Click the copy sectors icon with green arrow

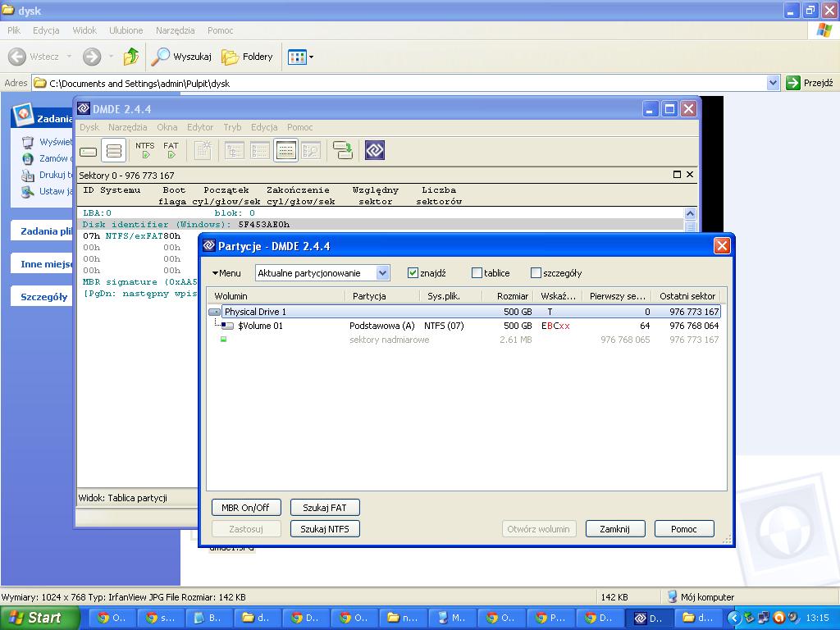[343, 151]
